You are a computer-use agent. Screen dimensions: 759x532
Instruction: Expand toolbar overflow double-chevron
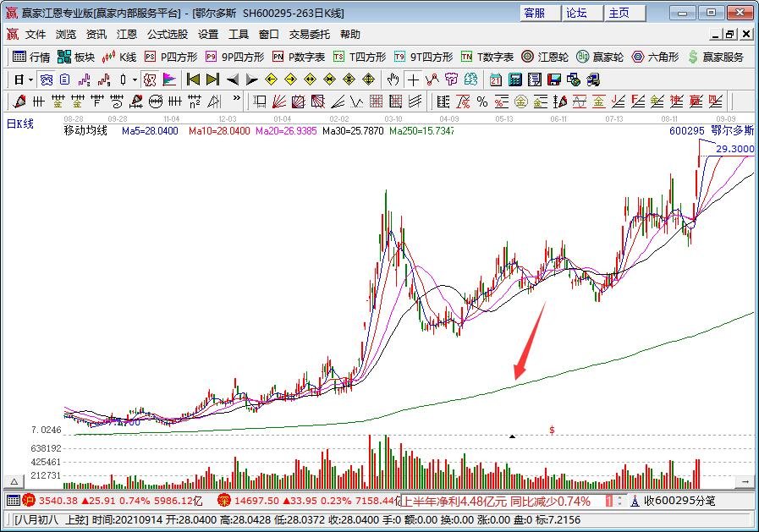(236, 98)
